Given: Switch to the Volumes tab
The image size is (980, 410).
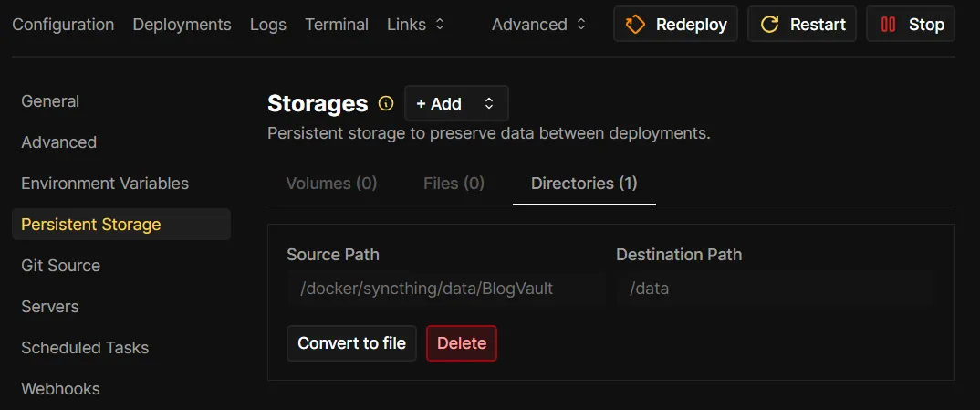Looking at the screenshot, I should [x=331, y=184].
